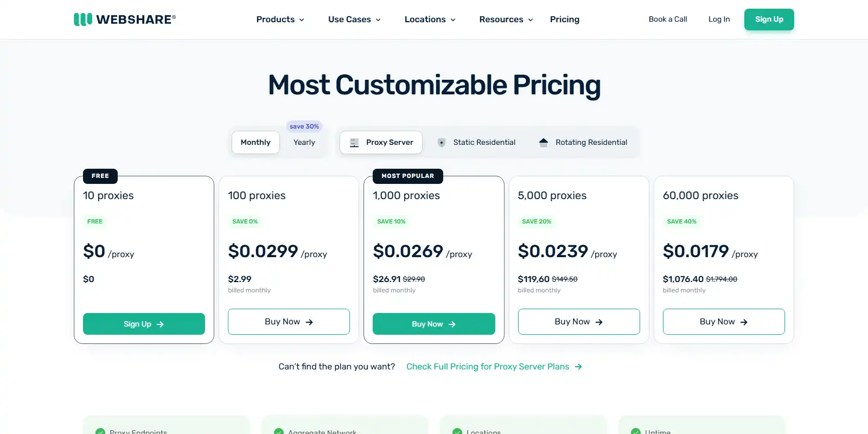
Task: Click the $26.91 monthly total
Action: [x=387, y=279]
